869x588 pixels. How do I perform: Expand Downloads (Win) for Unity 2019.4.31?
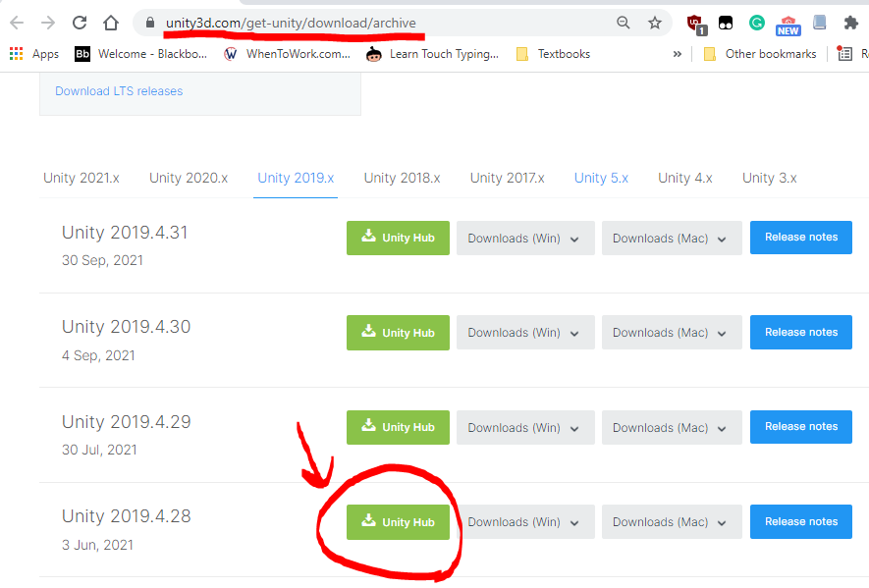coord(525,238)
